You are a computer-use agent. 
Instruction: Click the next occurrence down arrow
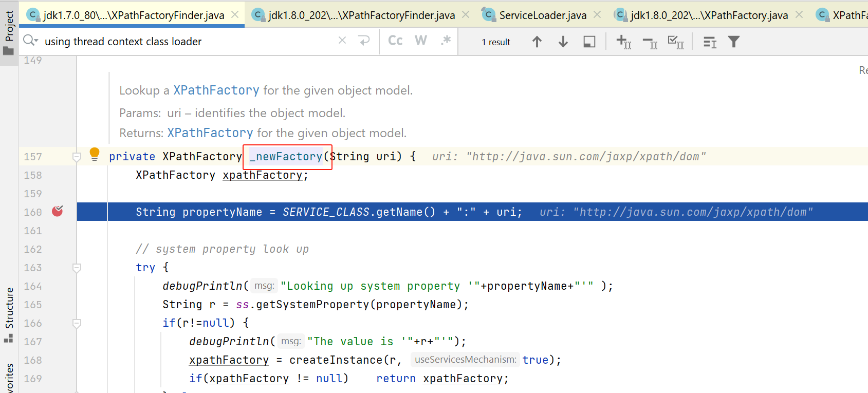click(563, 42)
